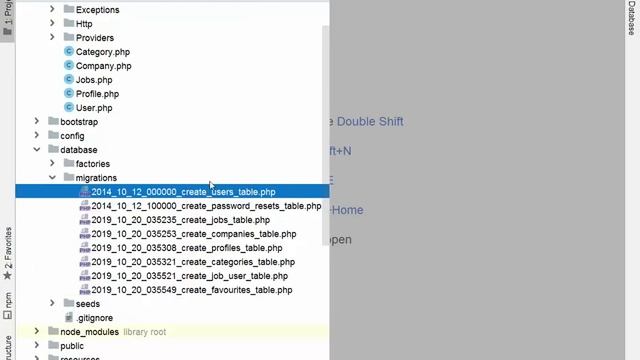Expand the public folder chevron

37,345
